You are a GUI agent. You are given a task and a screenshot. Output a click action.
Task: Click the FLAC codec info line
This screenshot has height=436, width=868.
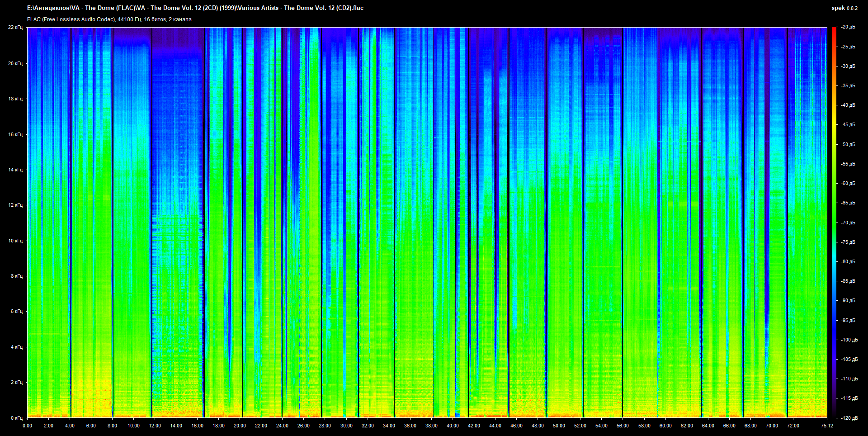[x=109, y=19]
